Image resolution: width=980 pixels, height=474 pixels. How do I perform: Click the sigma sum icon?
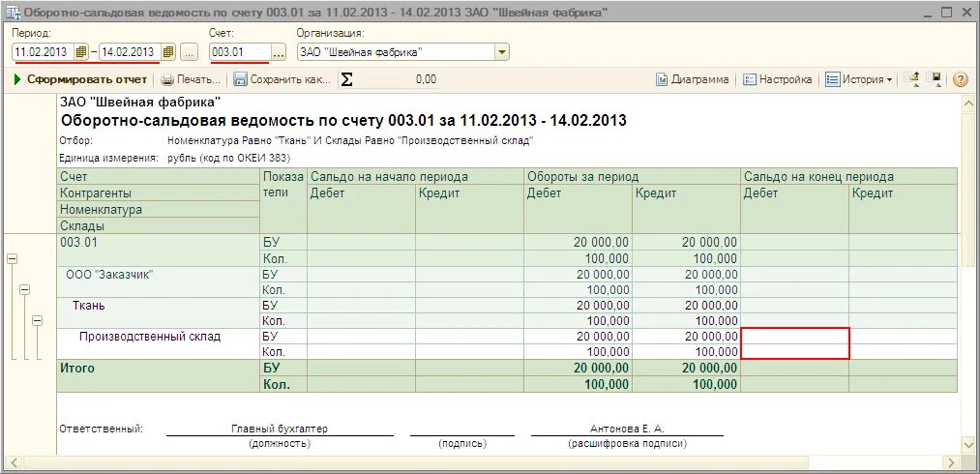coord(345,80)
